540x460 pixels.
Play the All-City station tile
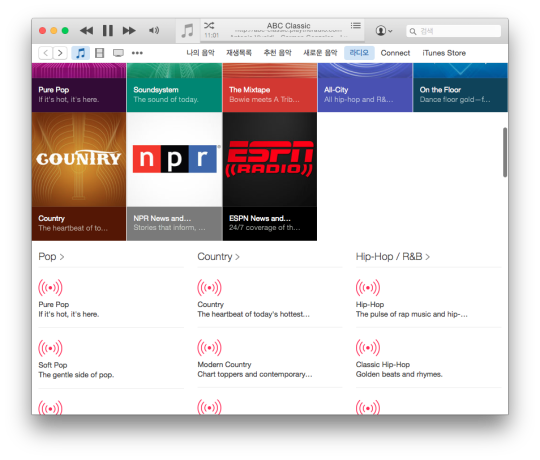click(x=365, y=87)
